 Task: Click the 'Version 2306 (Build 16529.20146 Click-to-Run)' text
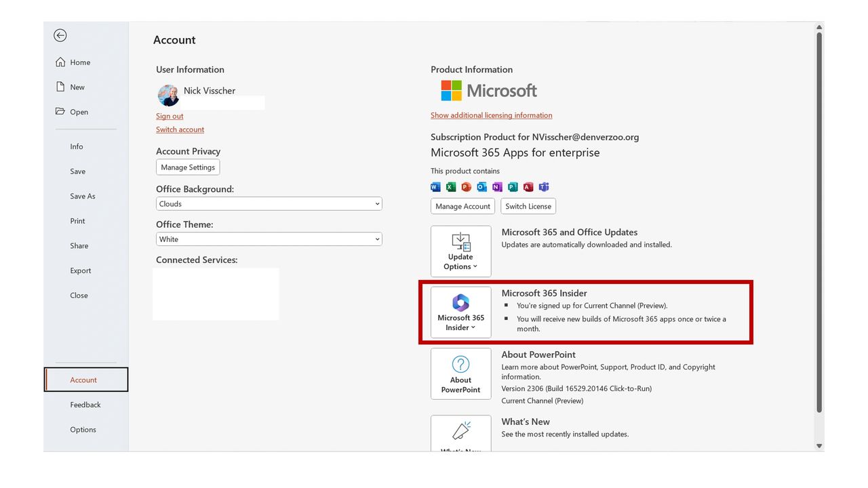coord(576,388)
